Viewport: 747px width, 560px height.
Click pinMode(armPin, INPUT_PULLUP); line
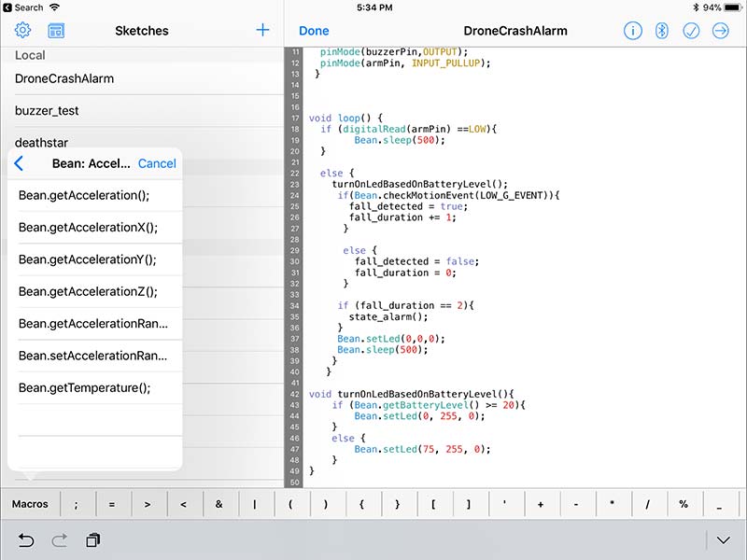point(405,63)
